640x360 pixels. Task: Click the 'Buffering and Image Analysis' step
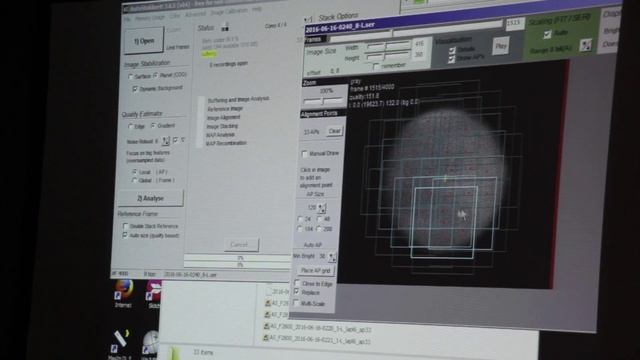click(x=238, y=99)
